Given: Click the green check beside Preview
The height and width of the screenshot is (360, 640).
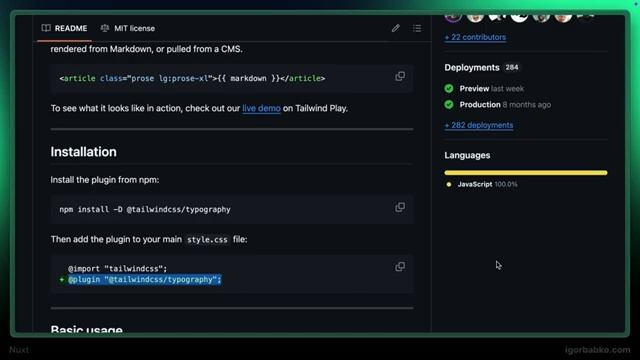Looking at the screenshot, I should pos(449,89).
